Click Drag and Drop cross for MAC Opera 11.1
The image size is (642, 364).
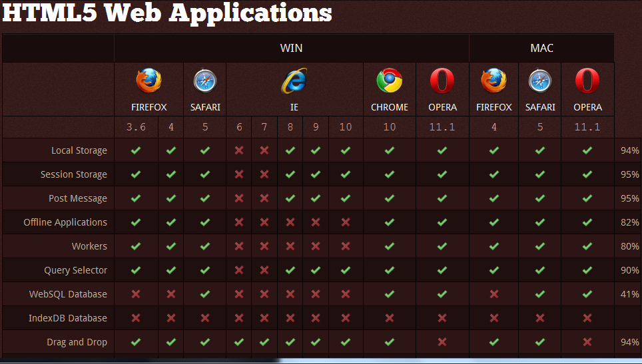click(x=587, y=342)
